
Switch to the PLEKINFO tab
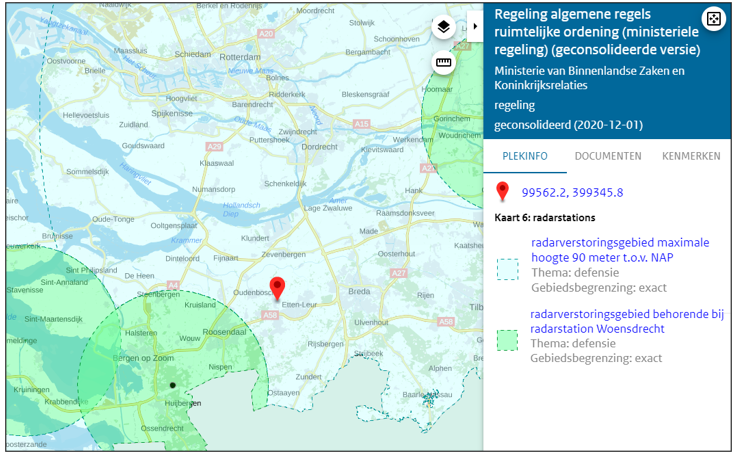pos(525,156)
